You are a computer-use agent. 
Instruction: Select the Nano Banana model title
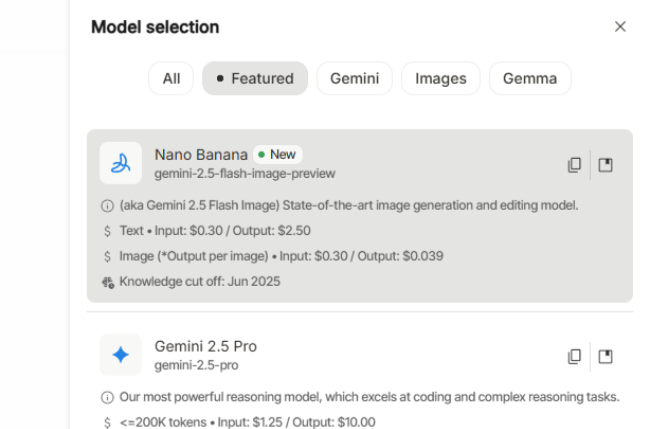click(x=201, y=155)
